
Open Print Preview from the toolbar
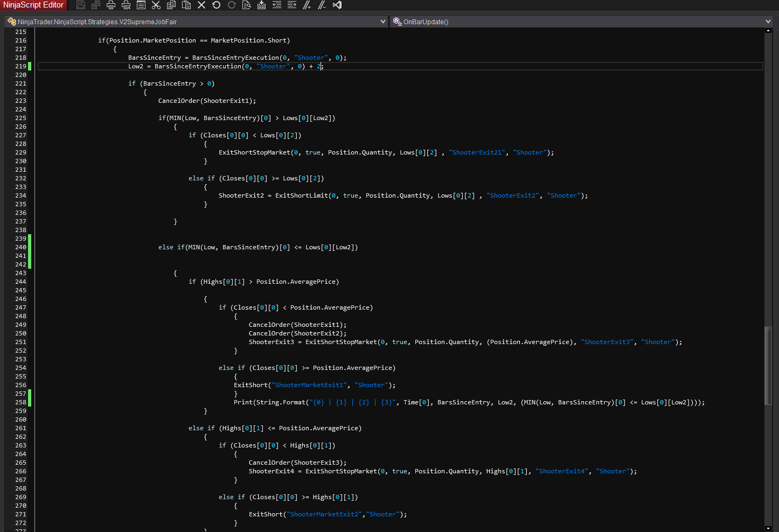(x=126, y=5)
